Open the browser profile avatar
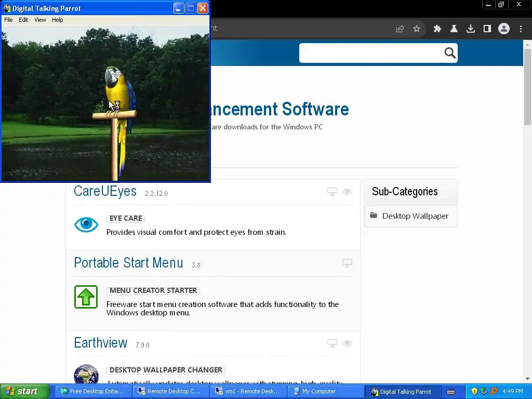The height and width of the screenshot is (399, 532). [504, 29]
